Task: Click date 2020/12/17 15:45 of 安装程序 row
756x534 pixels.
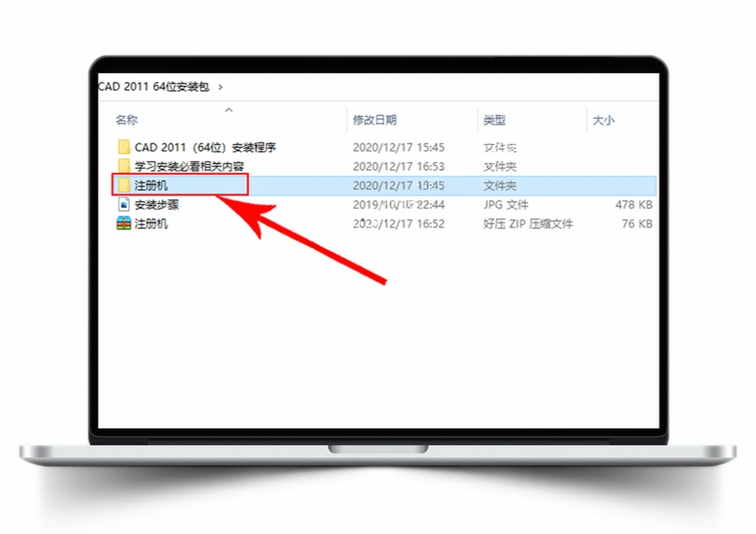Action: tap(399, 147)
